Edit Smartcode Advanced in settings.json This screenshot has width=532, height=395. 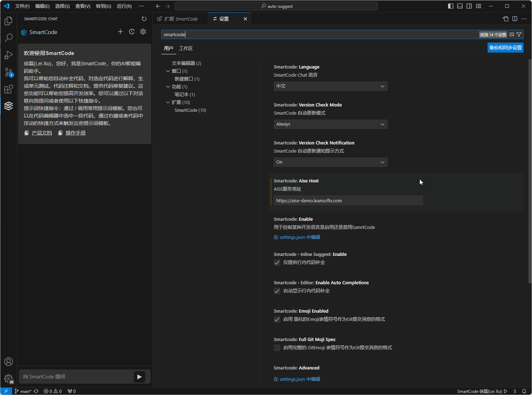point(297,379)
